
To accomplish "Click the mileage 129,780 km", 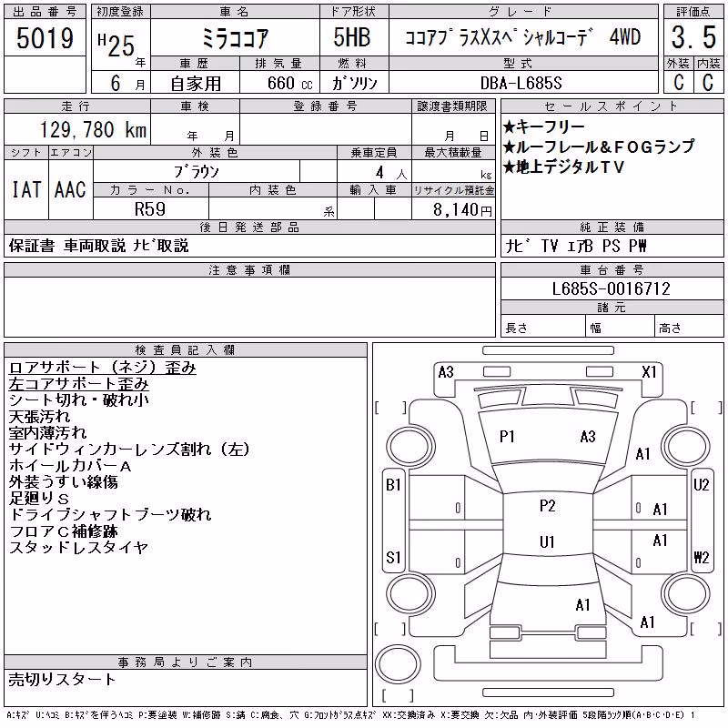I will (93, 130).
